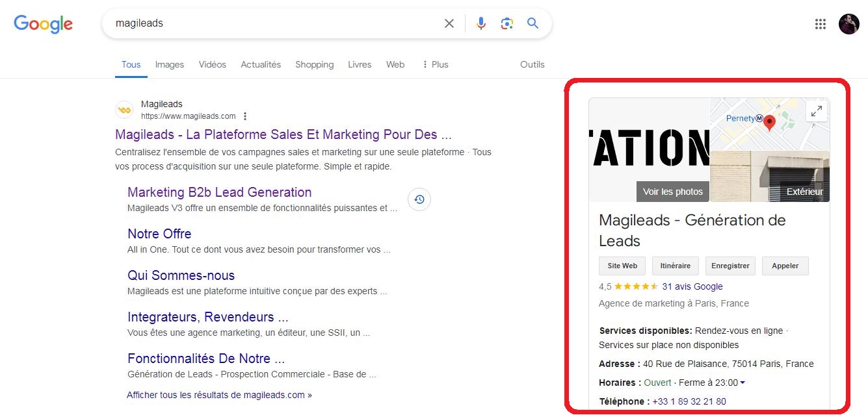Click the Itinéraire button
Image resolution: width=868 pixels, height=415 pixels.
[x=676, y=266]
